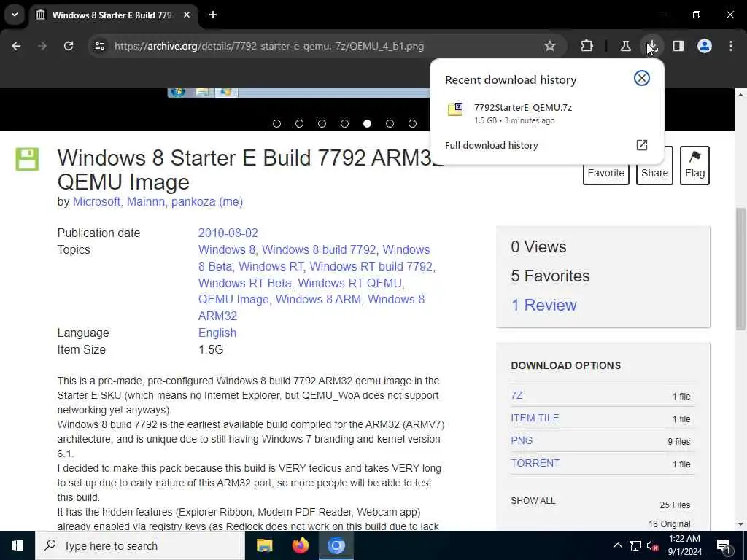Open the Extensions puzzle icon
Viewport: 747px width, 560px height.
587,46
